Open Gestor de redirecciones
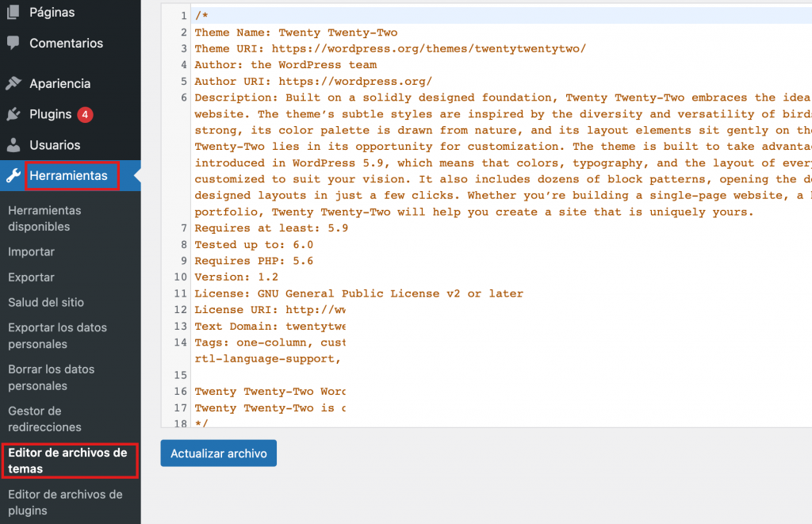The width and height of the screenshot is (812, 524). 44,419
